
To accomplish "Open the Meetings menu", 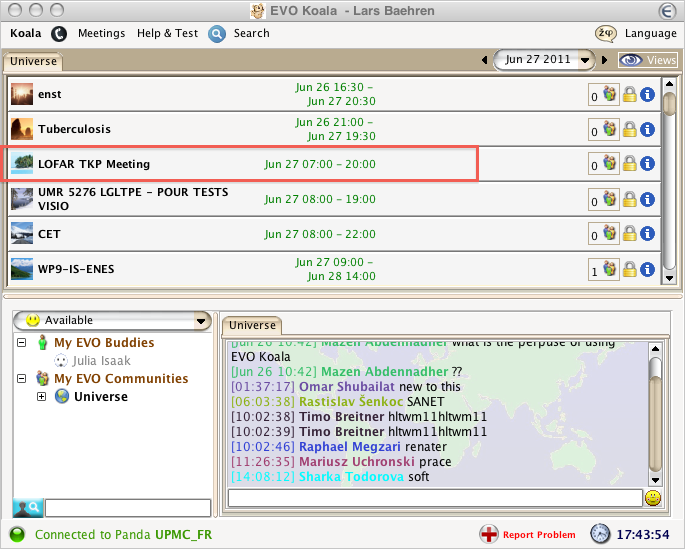I will [101, 33].
